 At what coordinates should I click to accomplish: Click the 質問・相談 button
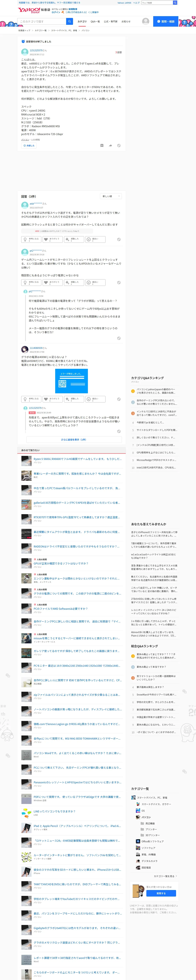[x=166, y=21]
